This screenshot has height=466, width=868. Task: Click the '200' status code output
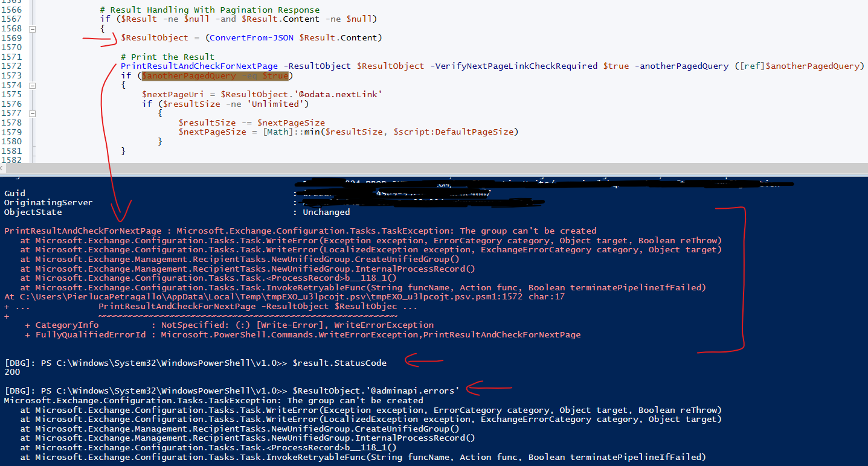point(11,372)
